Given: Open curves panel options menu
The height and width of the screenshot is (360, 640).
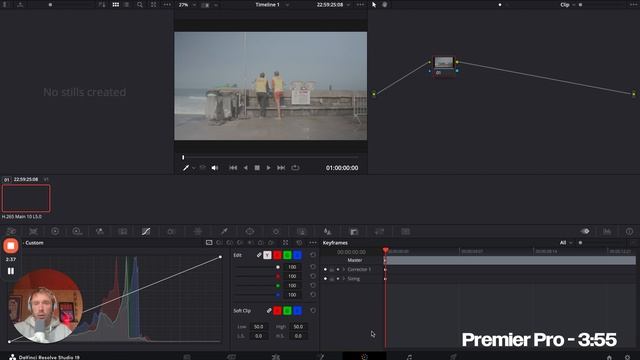Looking at the screenshot, I should [x=313, y=243].
